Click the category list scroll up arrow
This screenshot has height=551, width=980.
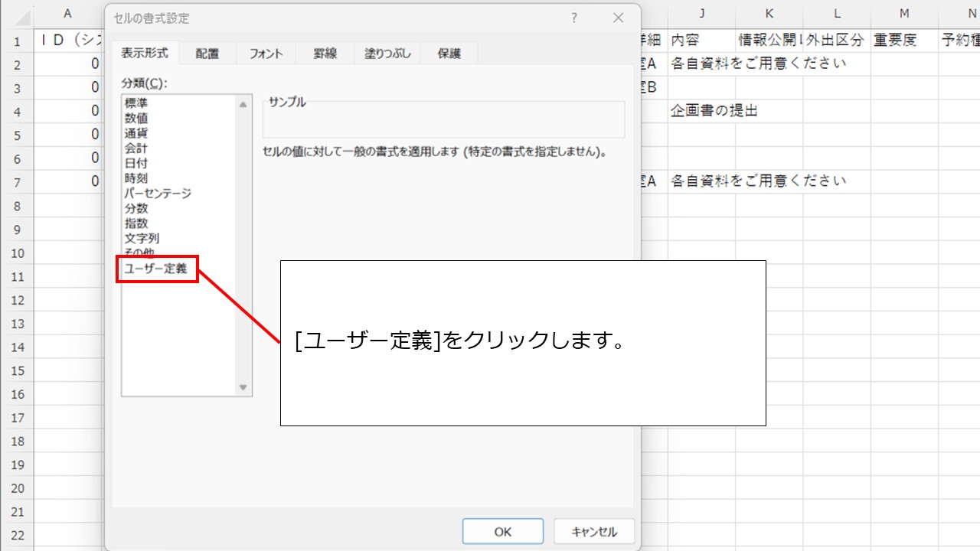click(x=243, y=104)
